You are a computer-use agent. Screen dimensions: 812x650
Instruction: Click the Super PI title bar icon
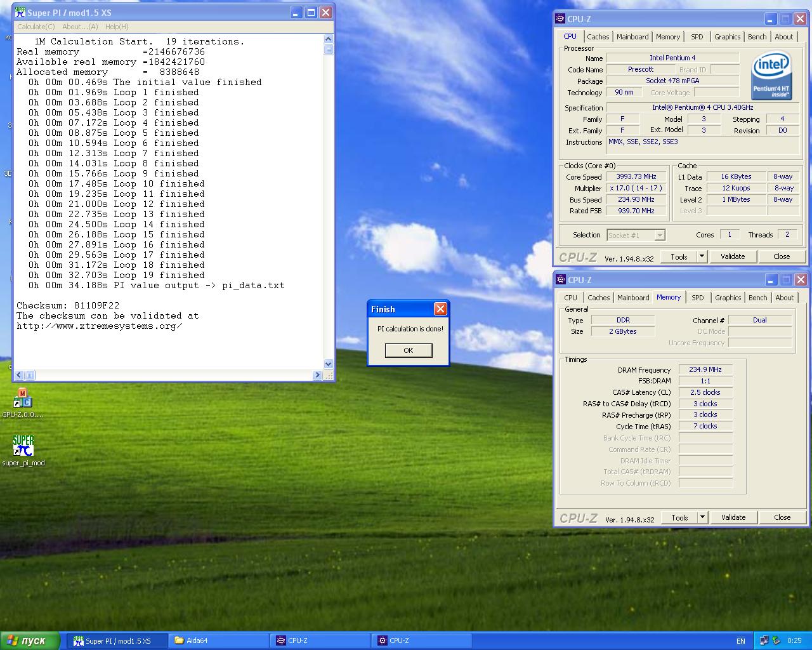(x=20, y=13)
